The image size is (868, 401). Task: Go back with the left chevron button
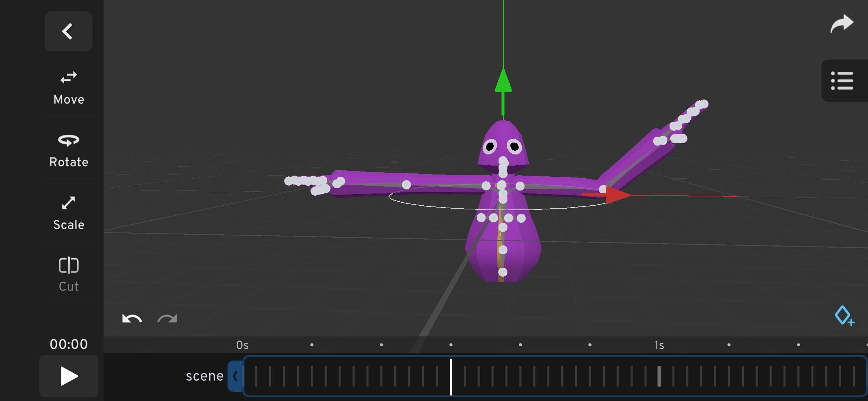coord(69,31)
